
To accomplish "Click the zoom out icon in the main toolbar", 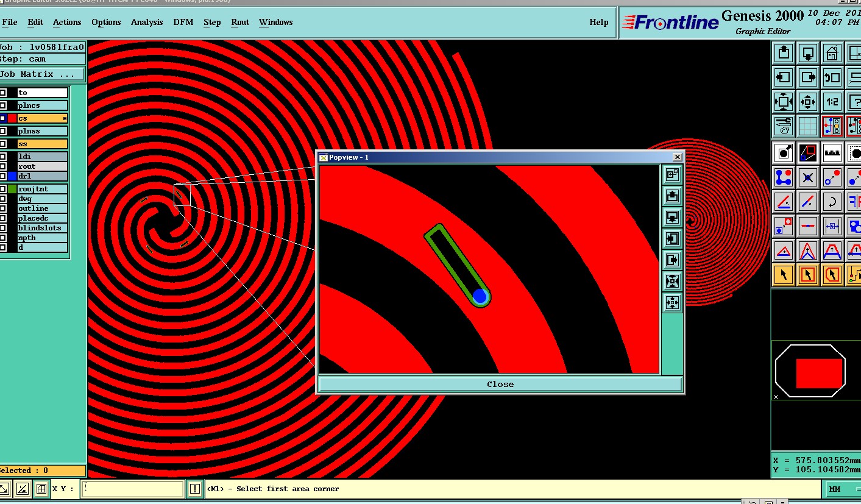I will click(808, 102).
